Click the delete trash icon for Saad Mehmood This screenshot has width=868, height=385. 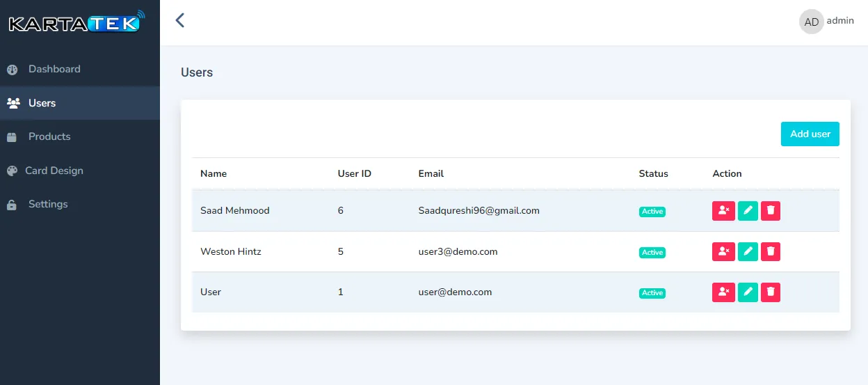pos(771,211)
